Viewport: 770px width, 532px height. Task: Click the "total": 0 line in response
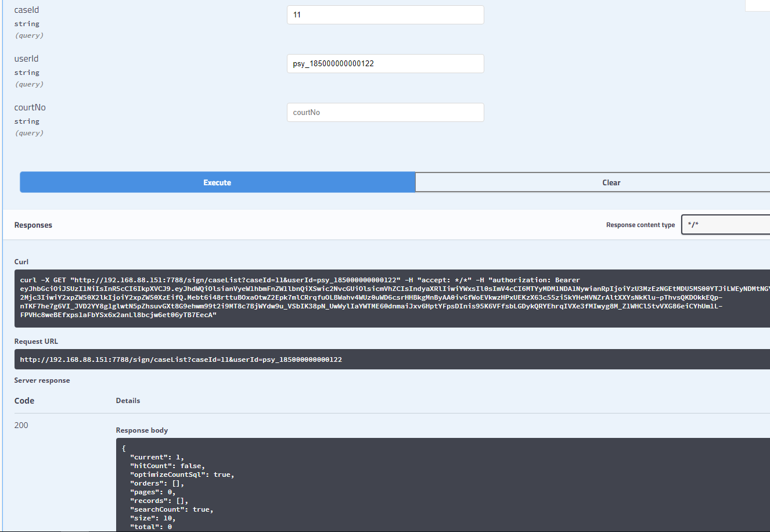click(x=151, y=527)
